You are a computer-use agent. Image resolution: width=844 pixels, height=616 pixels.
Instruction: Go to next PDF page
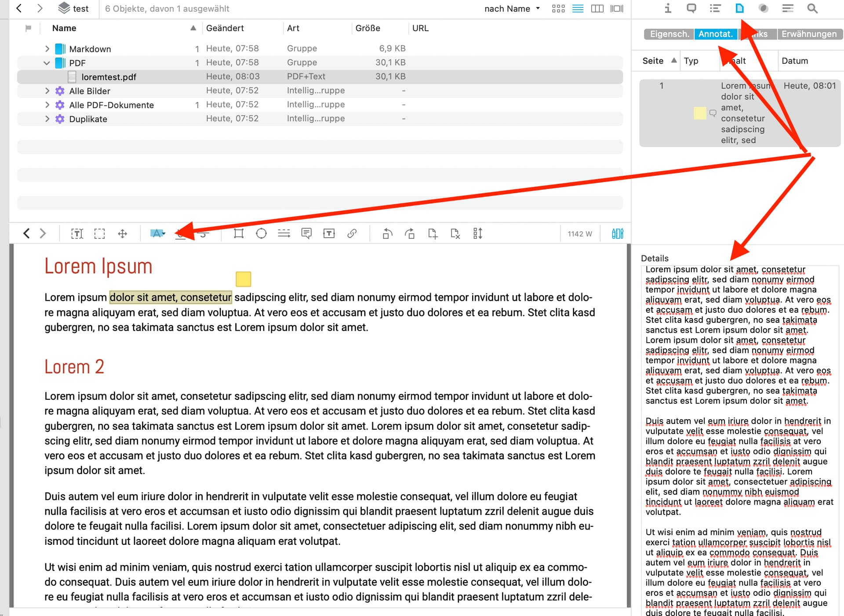click(x=43, y=233)
